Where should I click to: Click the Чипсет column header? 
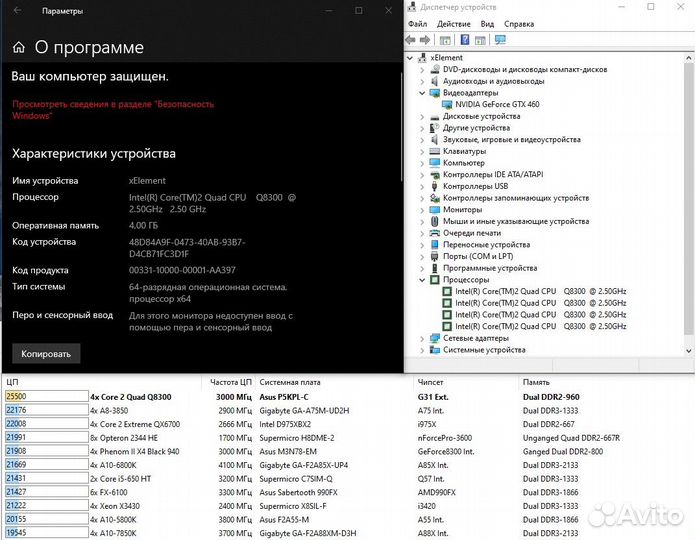430,382
